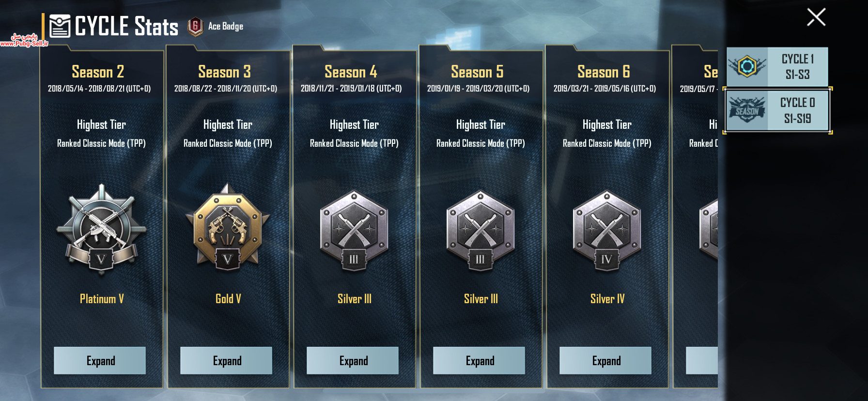This screenshot has height=401, width=868.
Task: Click Season 5 Silver III badge icon
Action: click(x=480, y=231)
